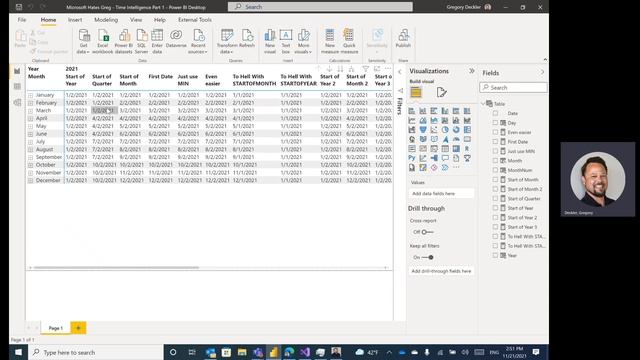Screen dimensions: 640x360
Task: Toggle Keep all filters switch
Action: point(427,258)
